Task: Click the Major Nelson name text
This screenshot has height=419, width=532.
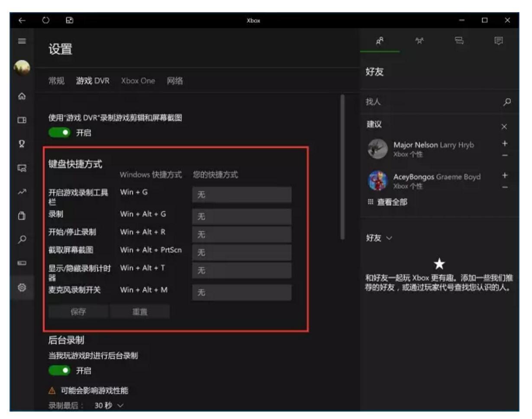Action: (x=416, y=145)
